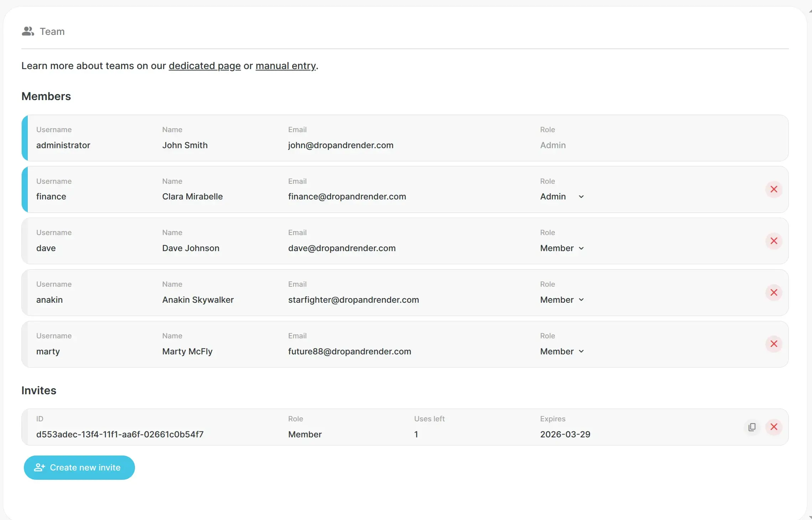Click the Members section heading

[x=46, y=96]
